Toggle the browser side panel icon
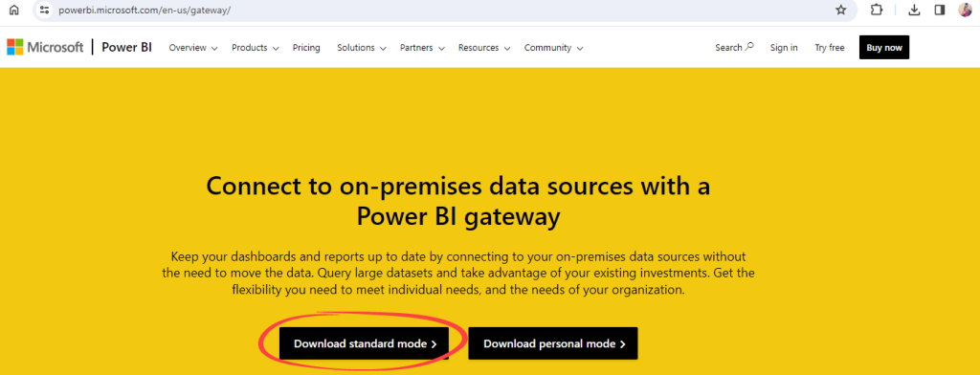 click(x=940, y=10)
